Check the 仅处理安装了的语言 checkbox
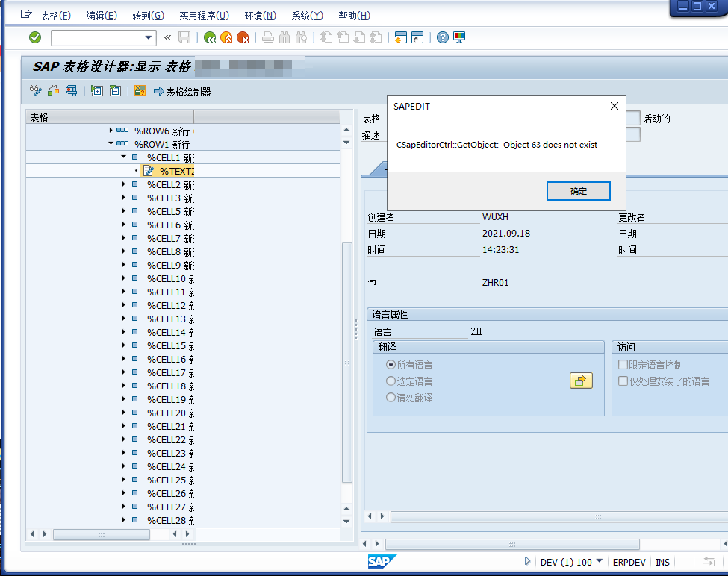Image resolution: width=728 pixels, height=576 pixels. (623, 381)
